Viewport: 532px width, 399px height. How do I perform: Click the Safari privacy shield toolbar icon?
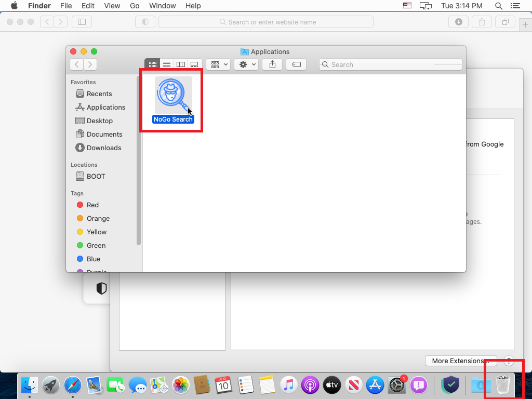(x=145, y=22)
